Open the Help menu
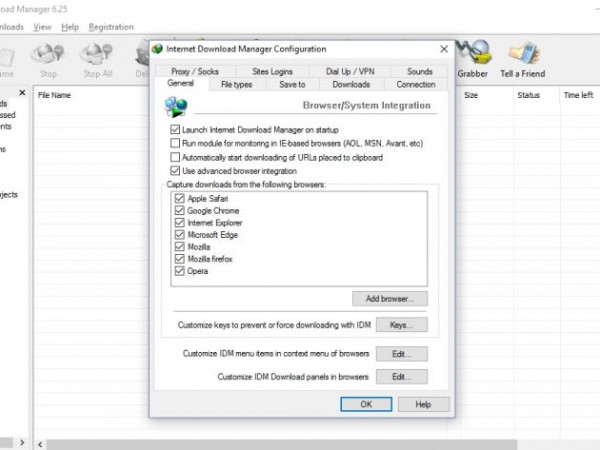Screen dimensions: 600x450 click(70, 27)
